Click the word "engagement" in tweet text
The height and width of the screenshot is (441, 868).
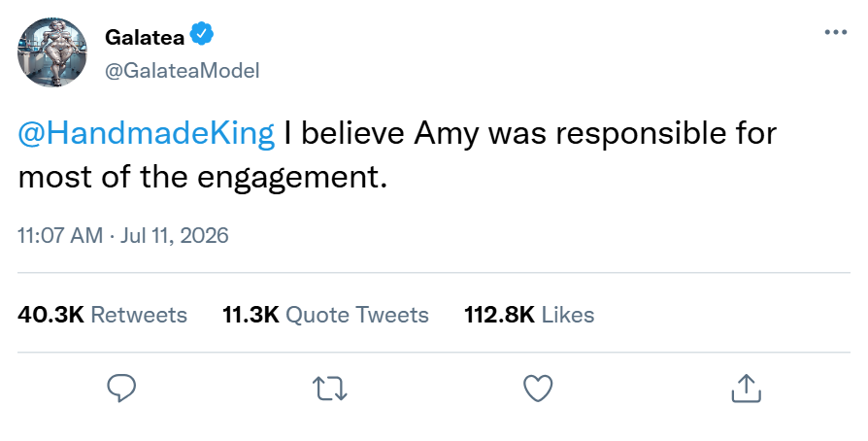288,179
